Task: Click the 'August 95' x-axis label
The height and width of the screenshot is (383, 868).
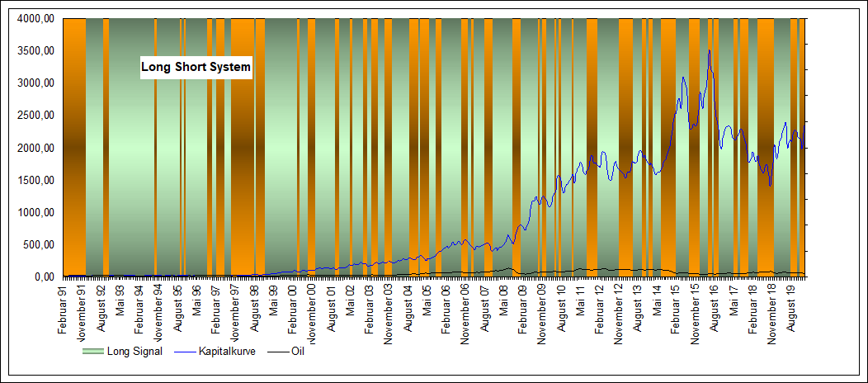Action: coord(177,308)
